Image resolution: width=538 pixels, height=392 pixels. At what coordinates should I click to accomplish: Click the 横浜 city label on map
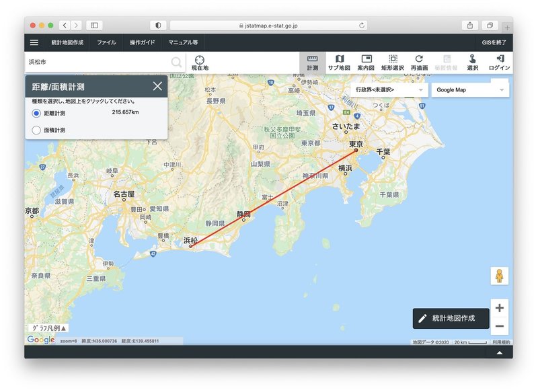[x=345, y=167]
